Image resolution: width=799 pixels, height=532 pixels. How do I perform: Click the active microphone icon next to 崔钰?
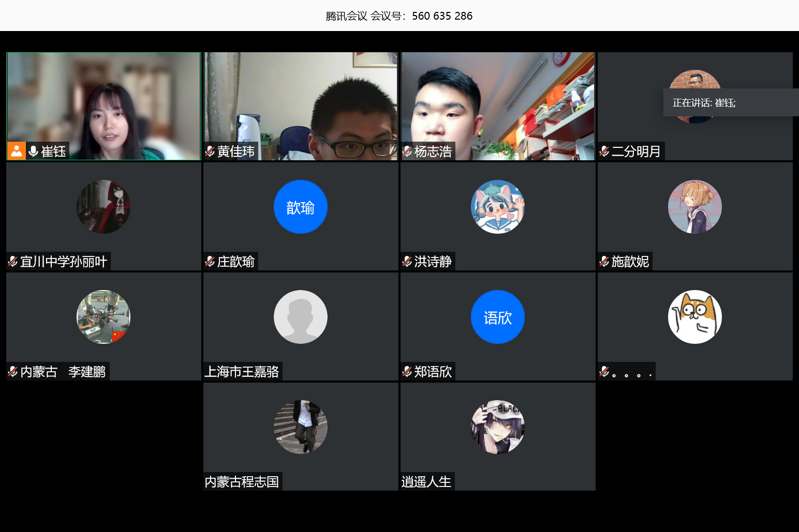click(x=33, y=151)
